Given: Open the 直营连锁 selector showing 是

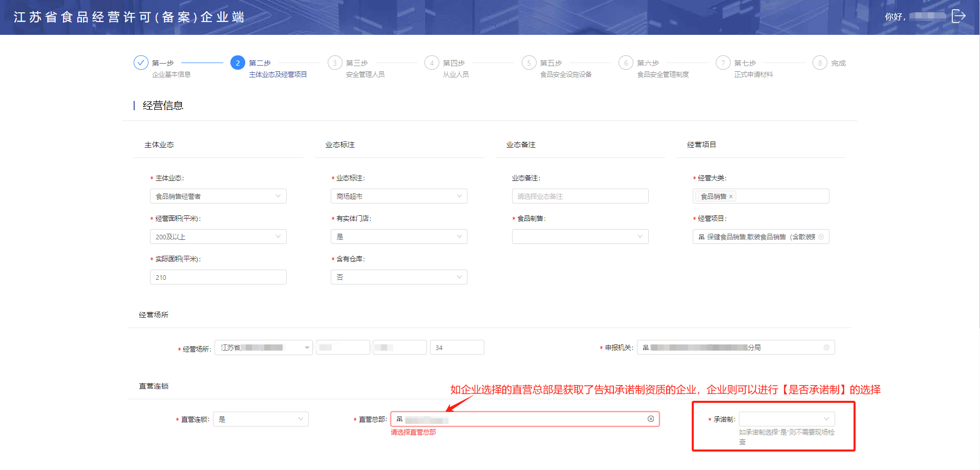Looking at the screenshot, I should (x=261, y=419).
